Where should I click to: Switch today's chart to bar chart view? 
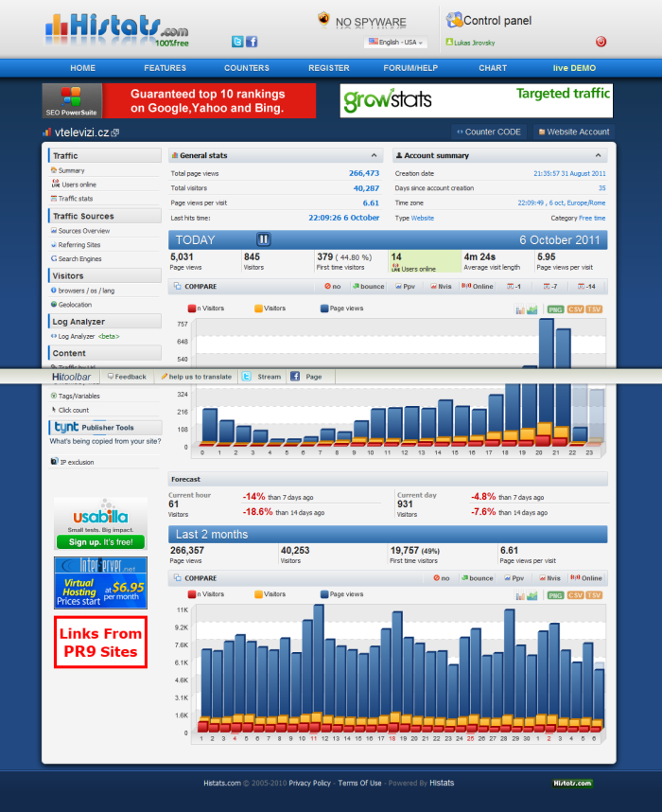coord(519,309)
